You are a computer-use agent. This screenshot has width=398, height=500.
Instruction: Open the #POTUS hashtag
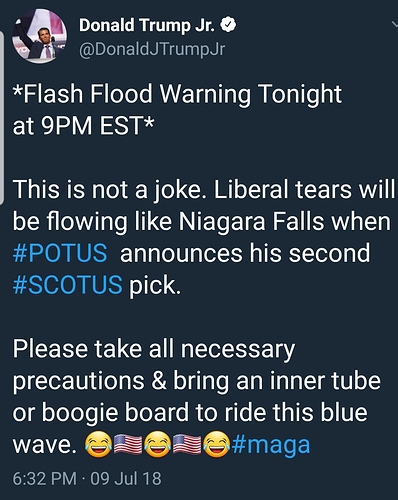pyautogui.click(x=60, y=253)
